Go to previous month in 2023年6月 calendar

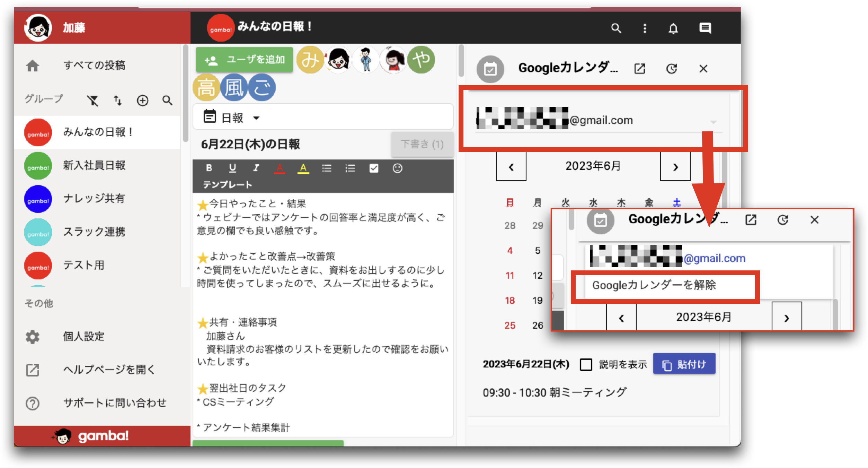[511, 167]
